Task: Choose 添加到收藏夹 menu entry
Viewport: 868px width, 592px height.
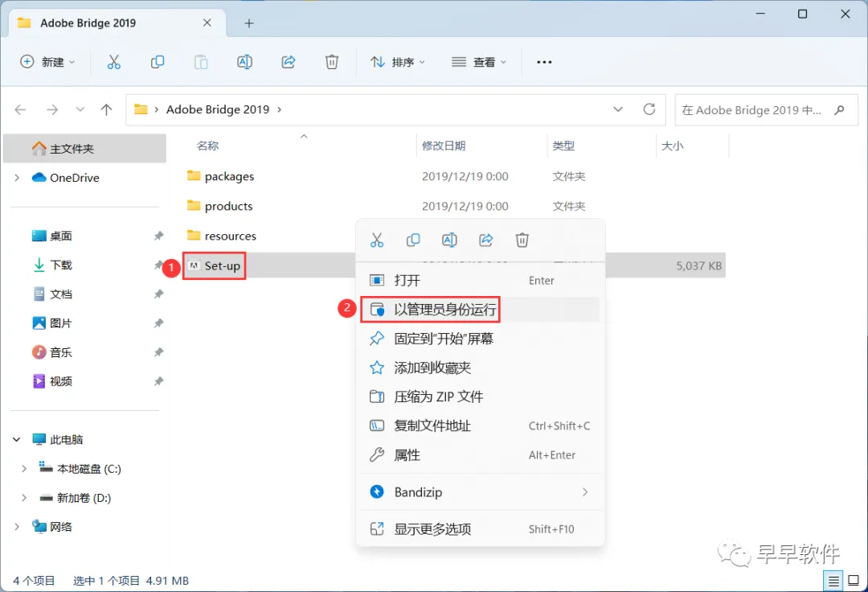Action: pos(481,368)
